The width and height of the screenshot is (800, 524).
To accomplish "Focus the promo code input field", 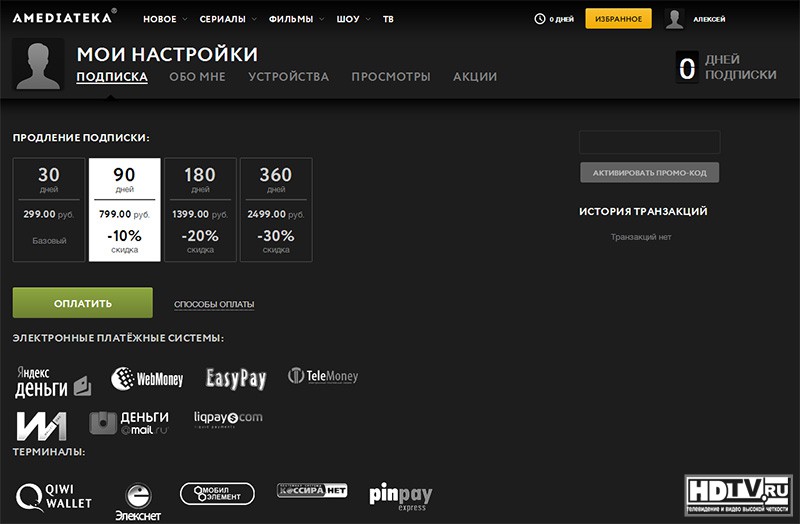I will pyautogui.click(x=649, y=142).
